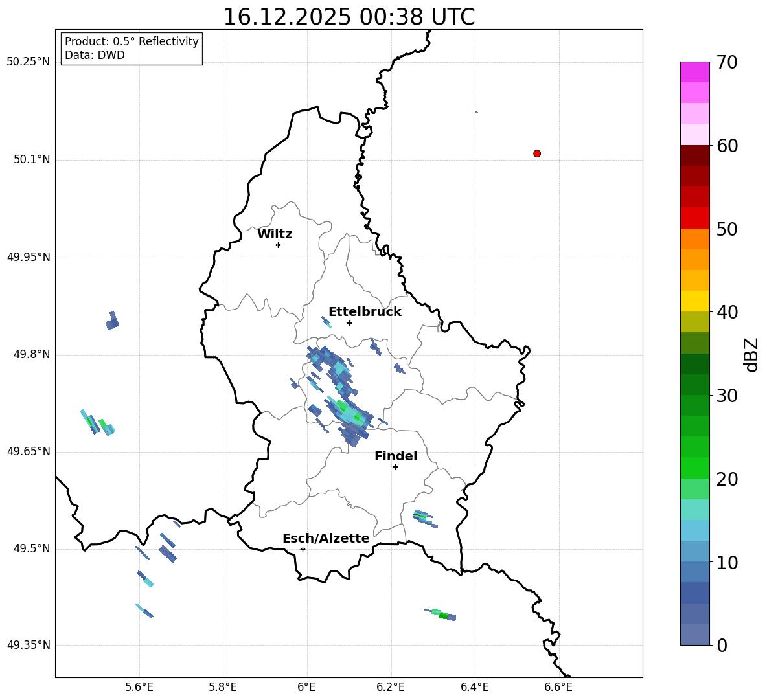Click the 49.5°N latitude label
The image size is (767, 700).
(32, 548)
